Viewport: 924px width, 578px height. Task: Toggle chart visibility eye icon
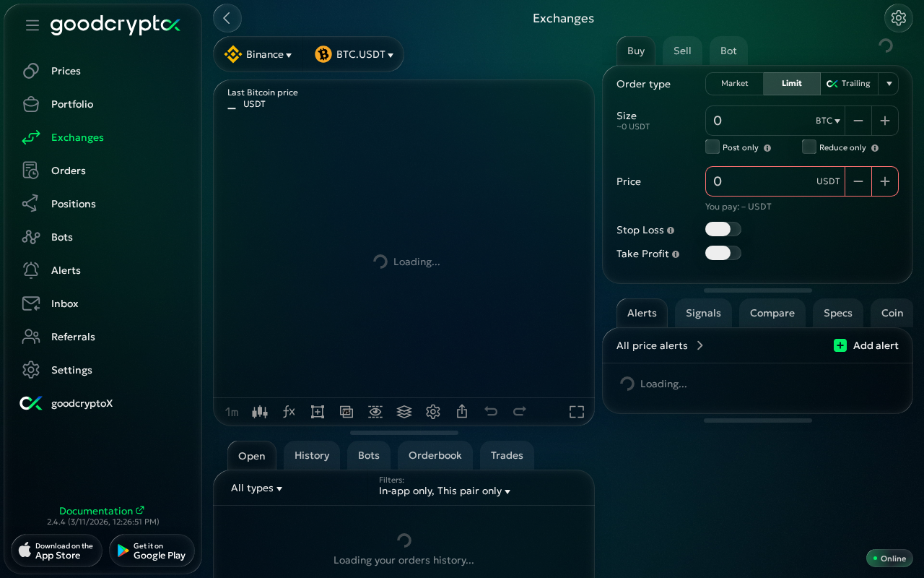[375, 412]
